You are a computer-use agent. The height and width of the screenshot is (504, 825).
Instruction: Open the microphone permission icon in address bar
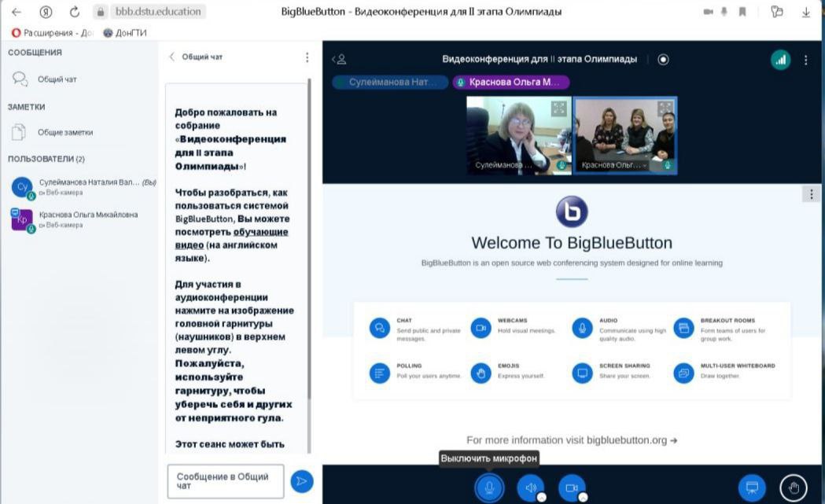pos(724,12)
